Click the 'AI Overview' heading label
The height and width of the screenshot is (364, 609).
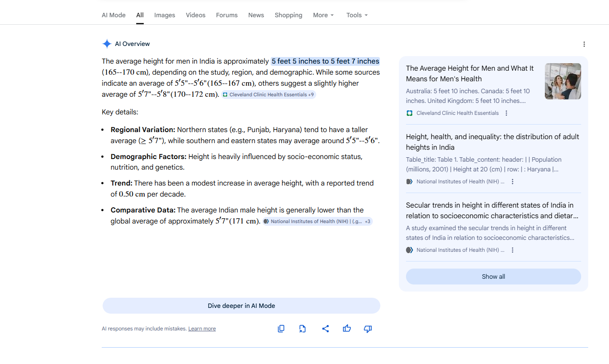(x=132, y=44)
